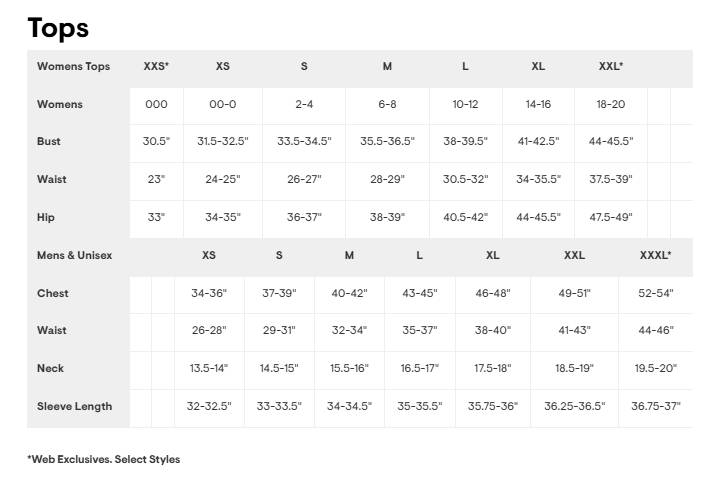Screen dimensions: 716x484
Task: Click the "000" womens size cell
Action: [156, 104]
